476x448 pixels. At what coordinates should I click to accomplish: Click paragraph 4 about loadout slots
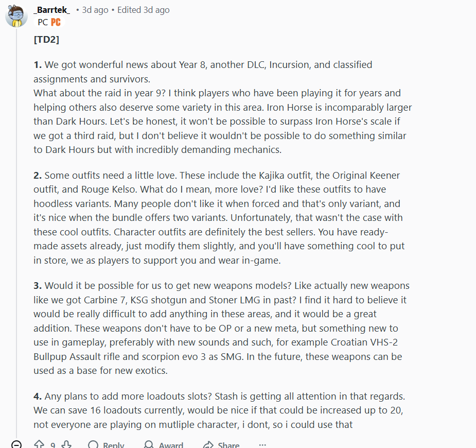coord(219,410)
